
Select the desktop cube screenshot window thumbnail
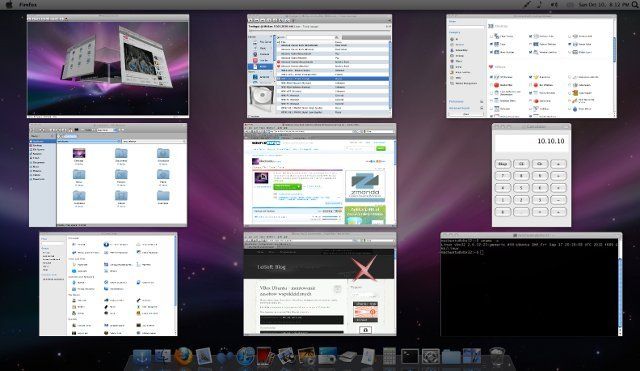[108, 66]
